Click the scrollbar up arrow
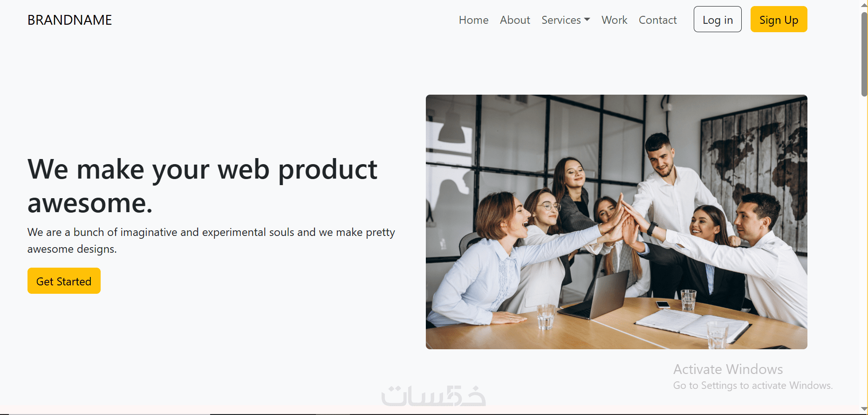Viewport: 868px width, 415px height. (864, 4)
